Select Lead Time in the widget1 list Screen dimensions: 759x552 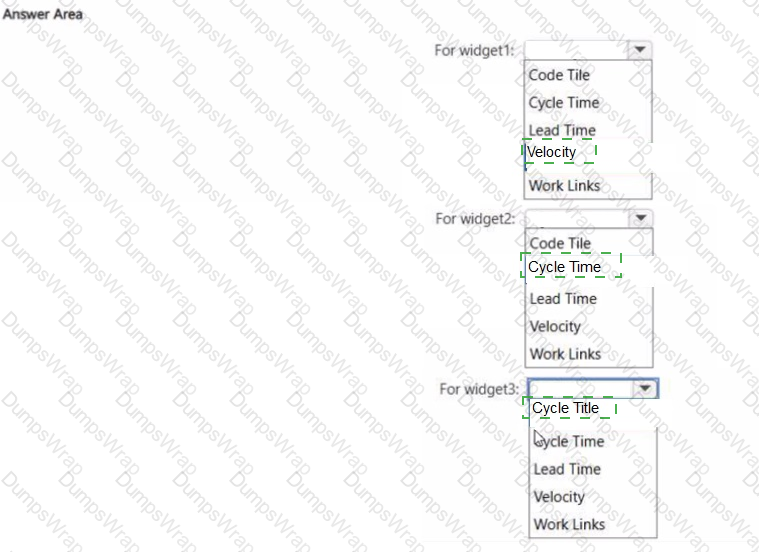562,130
